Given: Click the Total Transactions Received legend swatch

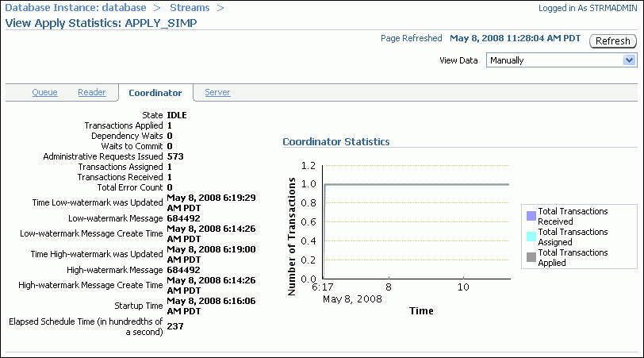Looking at the screenshot, I should point(531,216).
